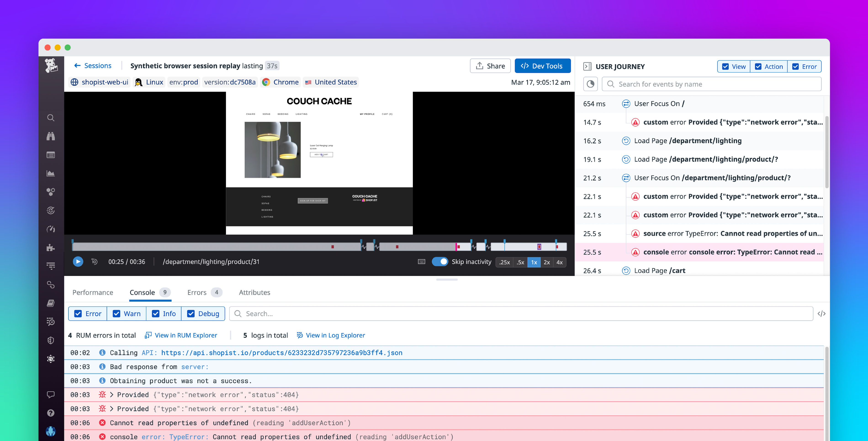Open the Watchdog binoculars icon in the sidebar
The image size is (868, 441).
(x=51, y=136)
